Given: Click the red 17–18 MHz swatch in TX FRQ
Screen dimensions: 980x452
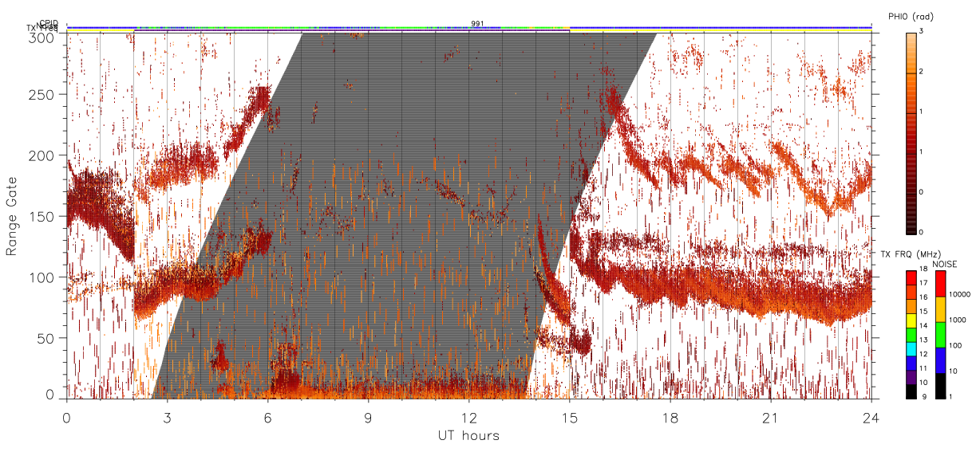Looking at the screenshot, I should coord(911,277).
